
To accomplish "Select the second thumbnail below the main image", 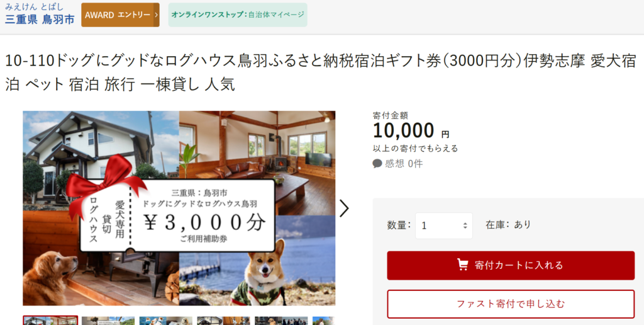I will point(108,321).
